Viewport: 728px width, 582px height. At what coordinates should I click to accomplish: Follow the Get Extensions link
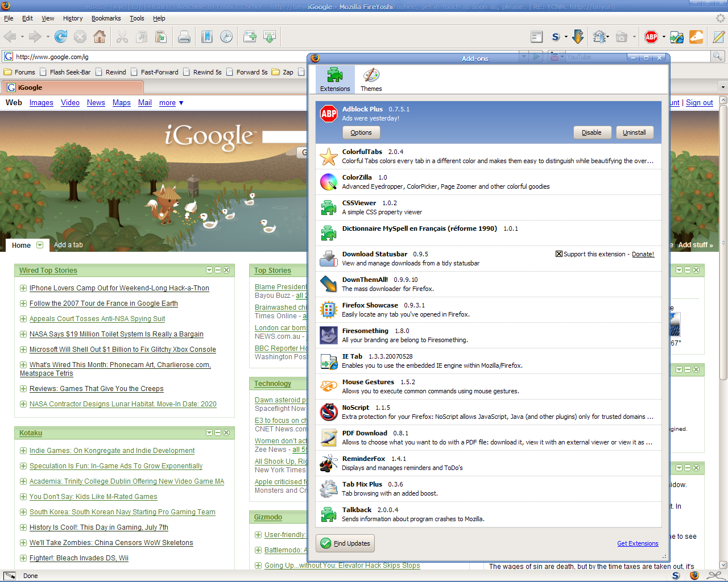click(638, 543)
